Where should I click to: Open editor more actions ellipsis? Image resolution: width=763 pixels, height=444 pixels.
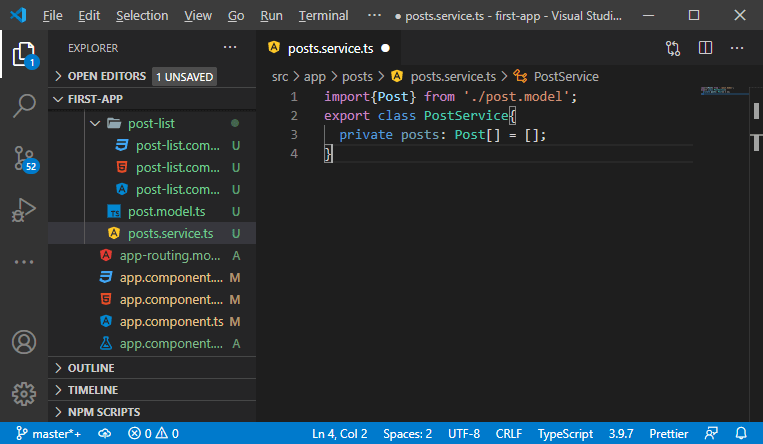pyautogui.click(x=737, y=48)
